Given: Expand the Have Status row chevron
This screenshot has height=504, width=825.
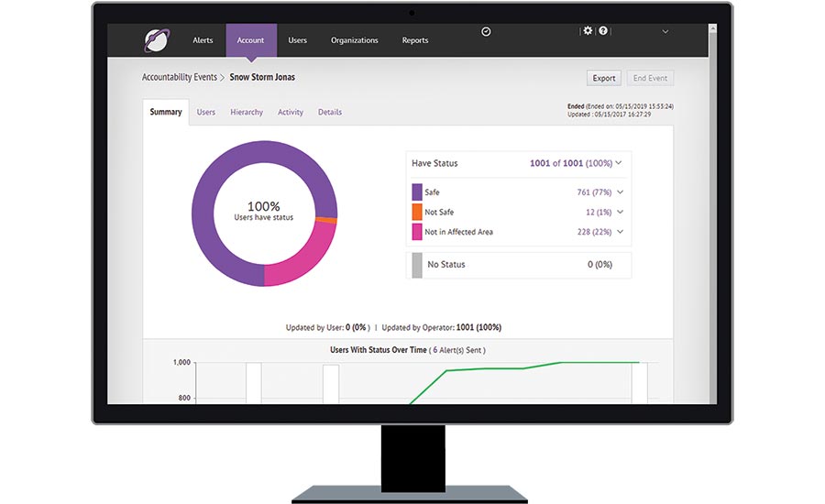Looking at the screenshot, I should pos(620,163).
